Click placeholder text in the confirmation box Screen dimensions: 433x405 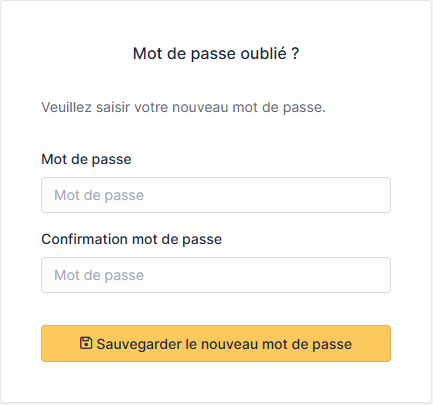[x=99, y=275]
